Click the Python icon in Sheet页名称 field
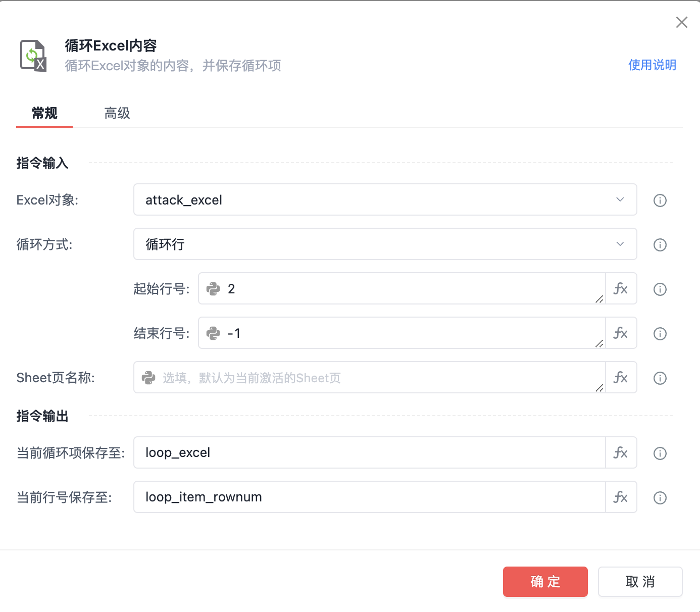 click(149, 377)
